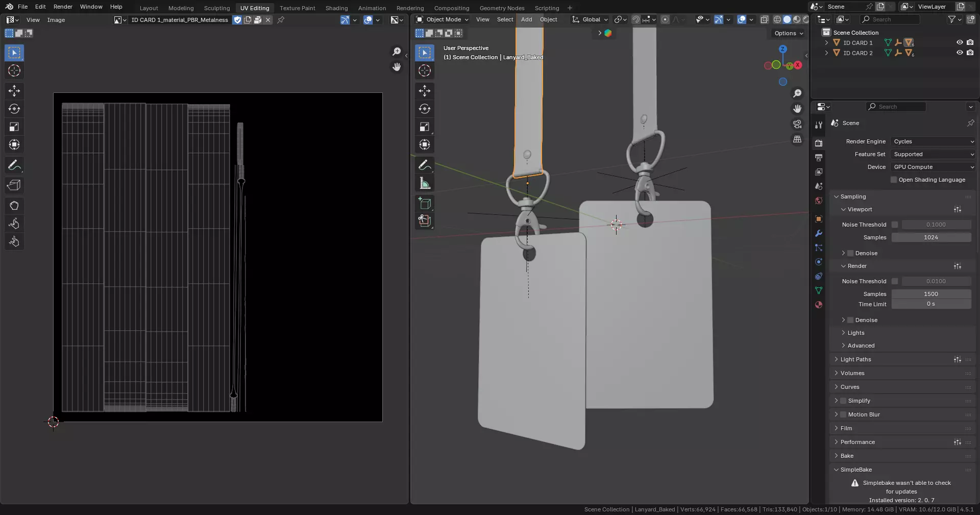Select the Cursor tool in the UV editor
Image resolution: width=980 pixels, height=515 pixels.
(14, 70)
